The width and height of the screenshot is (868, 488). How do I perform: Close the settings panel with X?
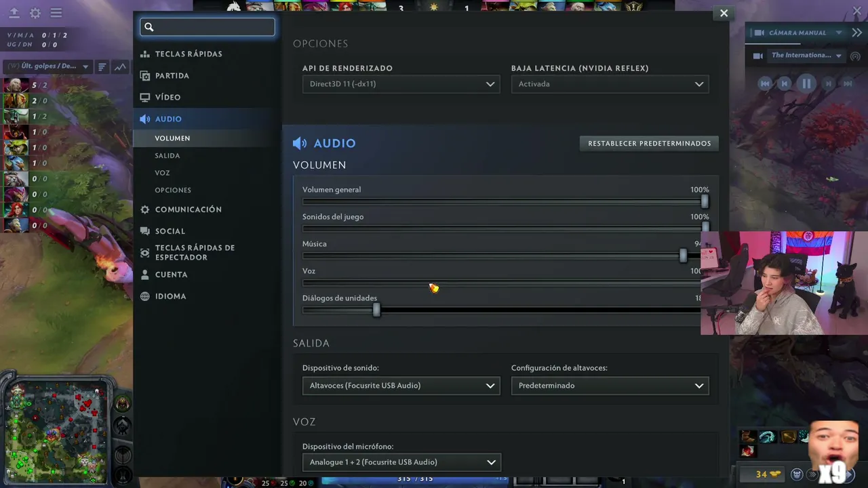(x=724, y=13)
